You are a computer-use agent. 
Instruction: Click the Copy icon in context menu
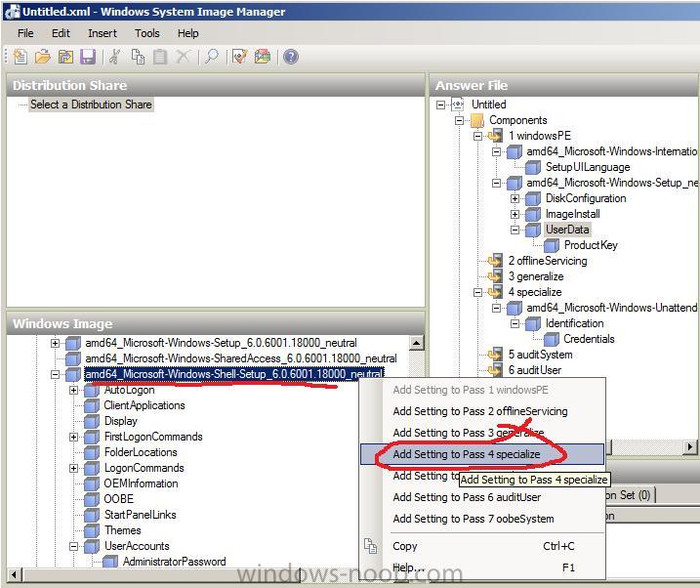(371, 546)
